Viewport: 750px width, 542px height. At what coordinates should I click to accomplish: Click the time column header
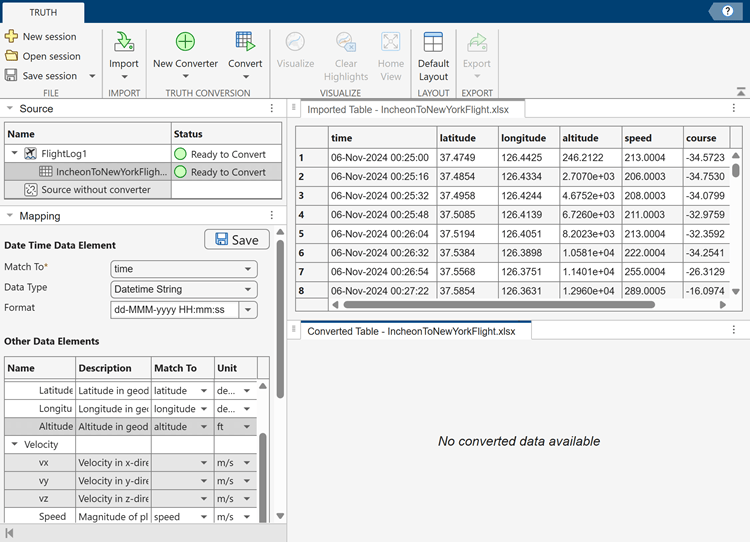[x=383, y=138]
